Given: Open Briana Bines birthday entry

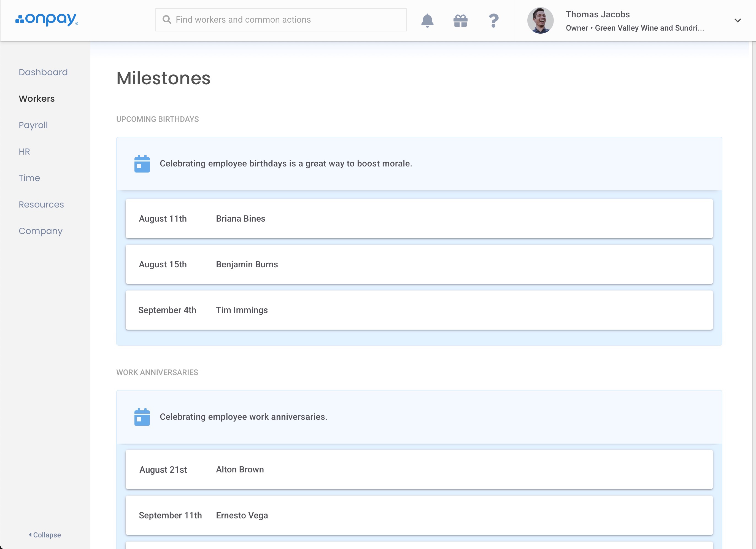Looking at the screenshot, I should 419,219.
